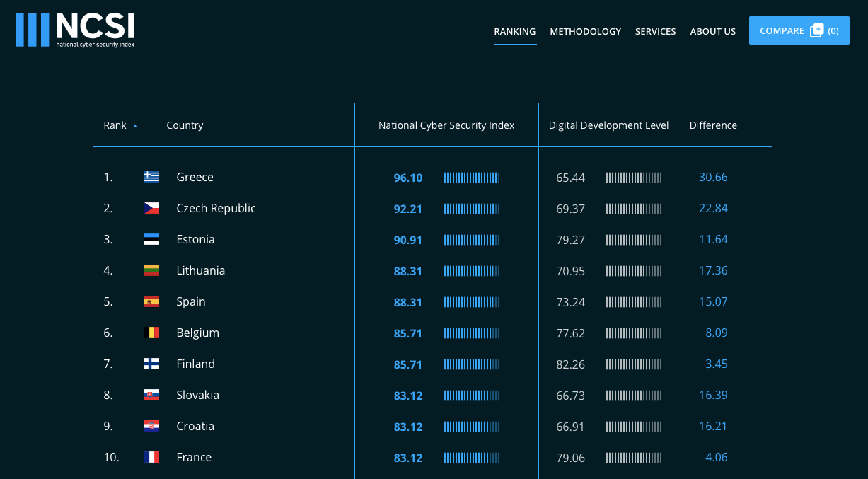Sort by National Cyber Security Index header
This screenshot has width=868, height=479.
(446, 125)
